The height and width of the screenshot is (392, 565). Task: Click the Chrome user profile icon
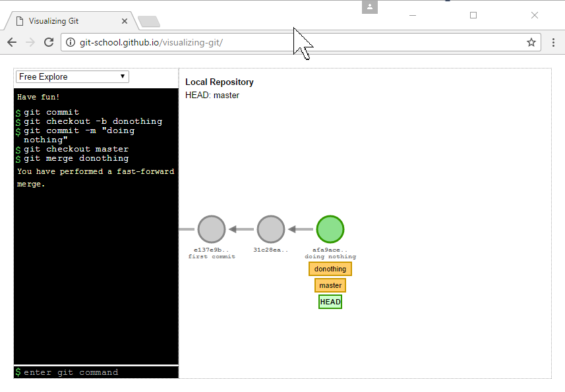pos(370,7)
